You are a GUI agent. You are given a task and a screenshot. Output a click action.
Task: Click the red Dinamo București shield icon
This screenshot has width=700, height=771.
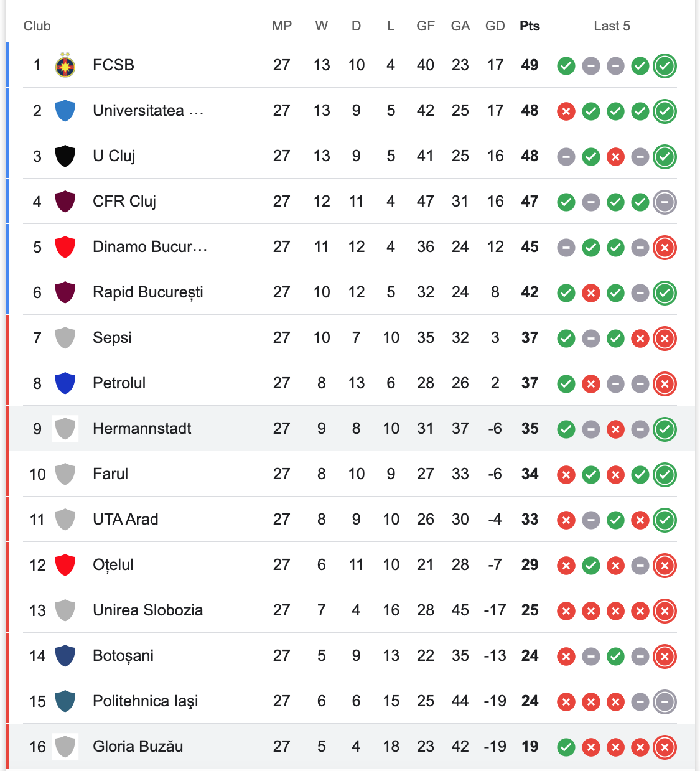[x=65, y=247]
